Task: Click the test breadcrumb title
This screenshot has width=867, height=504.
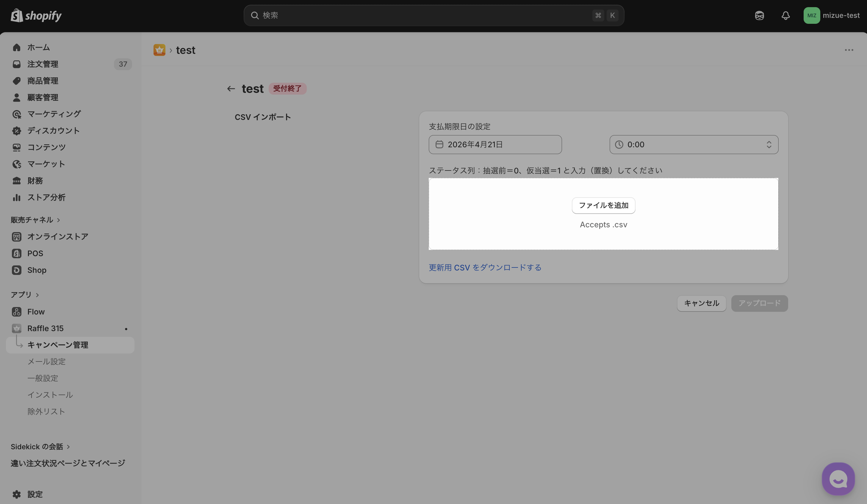Action: [x=186, y=50]
